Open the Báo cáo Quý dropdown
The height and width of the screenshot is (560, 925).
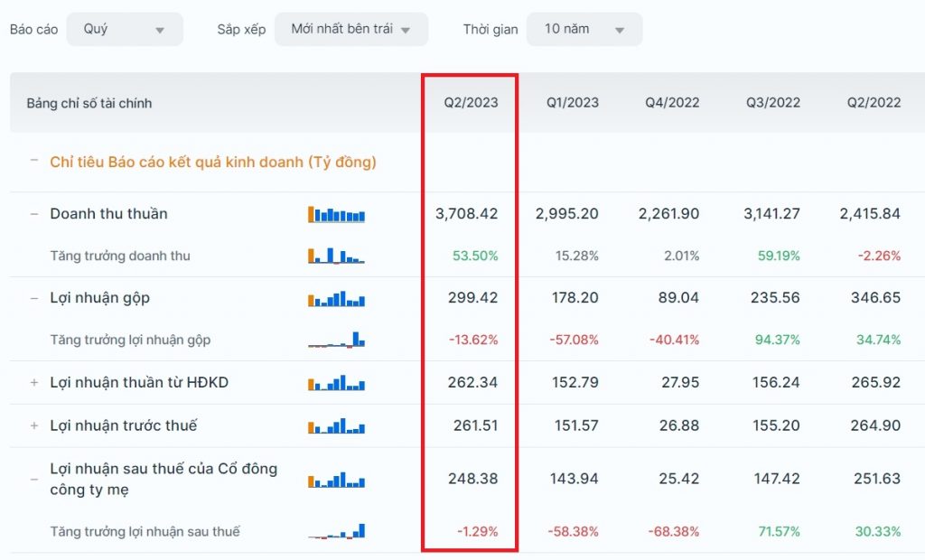[x=125, y=30]
